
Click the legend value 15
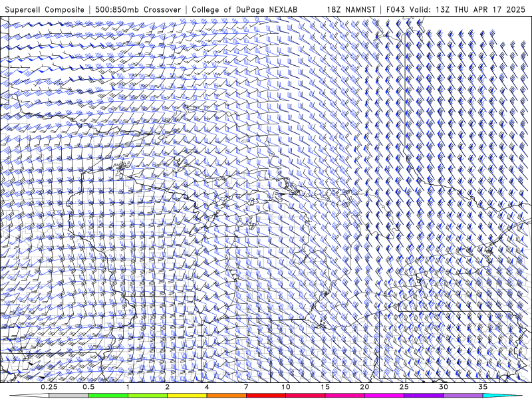point(325,387)
